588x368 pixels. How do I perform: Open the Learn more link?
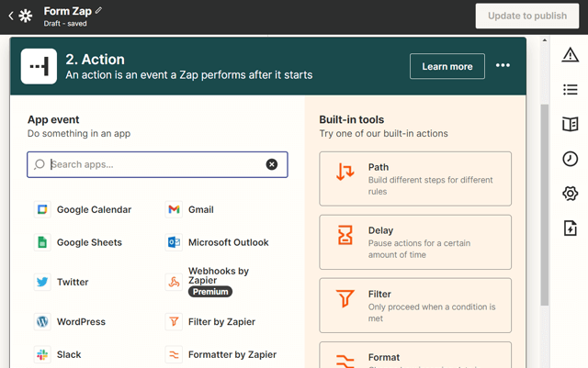[x=447, y=66]
